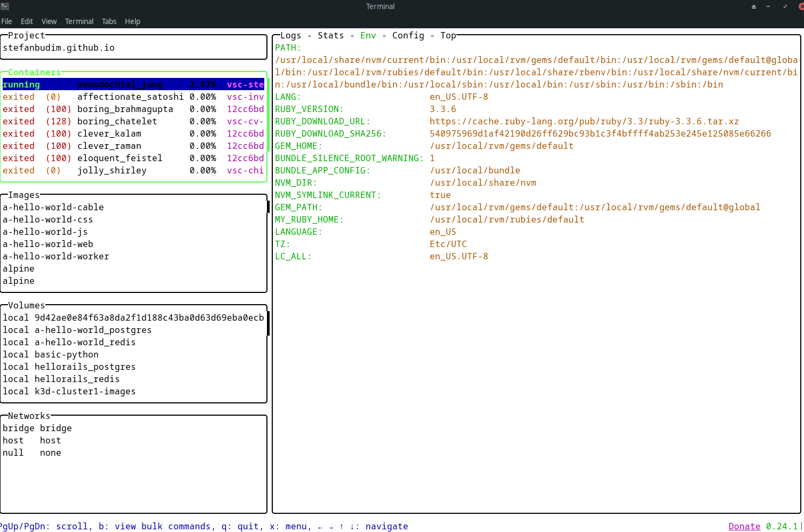Select the Top tab
Image resolution: width=804 pixels, height=532 pixels.
[x=448, y=36]
